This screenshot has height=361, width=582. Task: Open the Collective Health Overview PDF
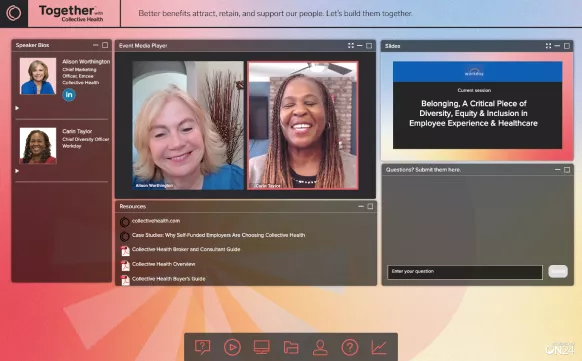click(x=163, y=264)
